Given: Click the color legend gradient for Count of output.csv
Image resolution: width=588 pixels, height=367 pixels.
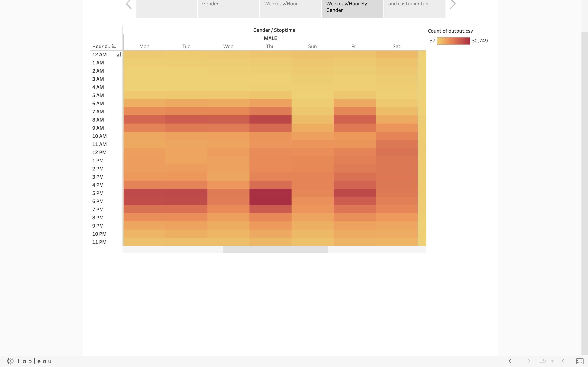Looking at the screenshot, I should 453,41.
